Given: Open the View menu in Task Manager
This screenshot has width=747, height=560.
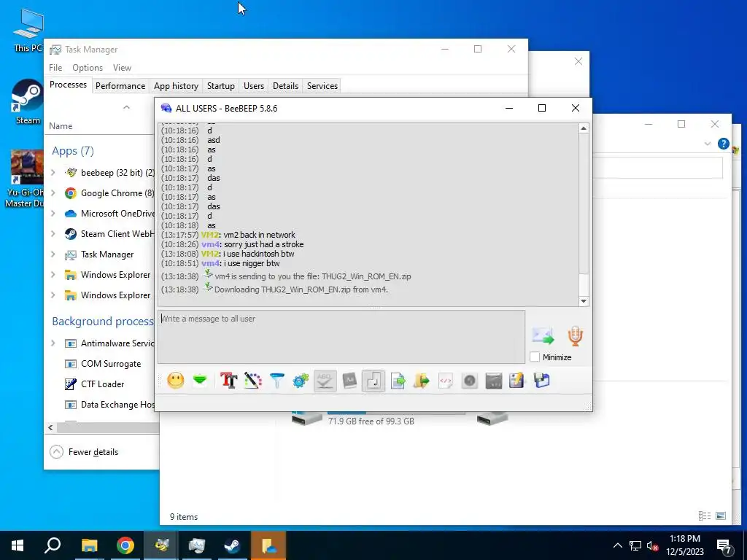Looking at the screenshot, I should click(122, 68).
